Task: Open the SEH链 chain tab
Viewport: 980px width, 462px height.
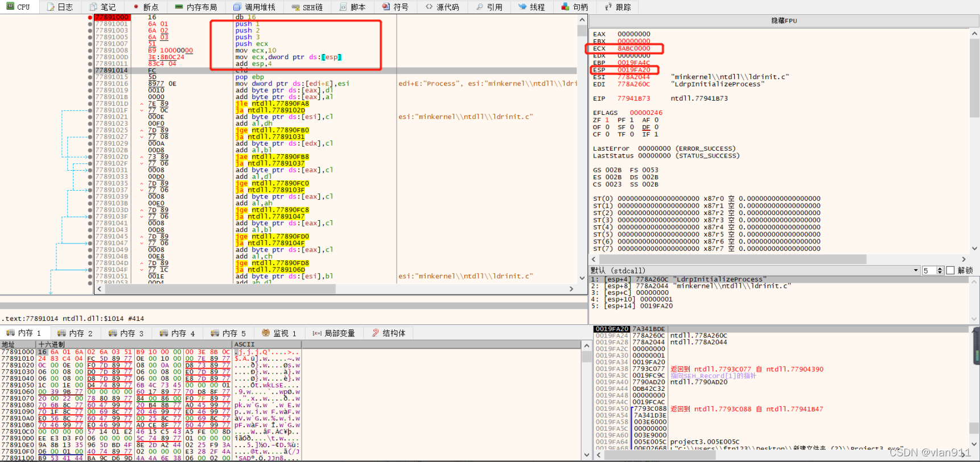Action: (x=307, y=7)
